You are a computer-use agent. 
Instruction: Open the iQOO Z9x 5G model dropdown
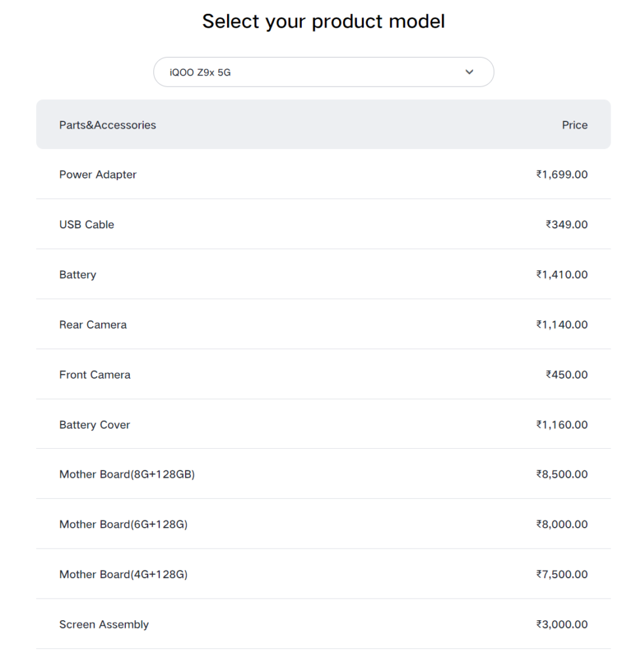[323, 72]
